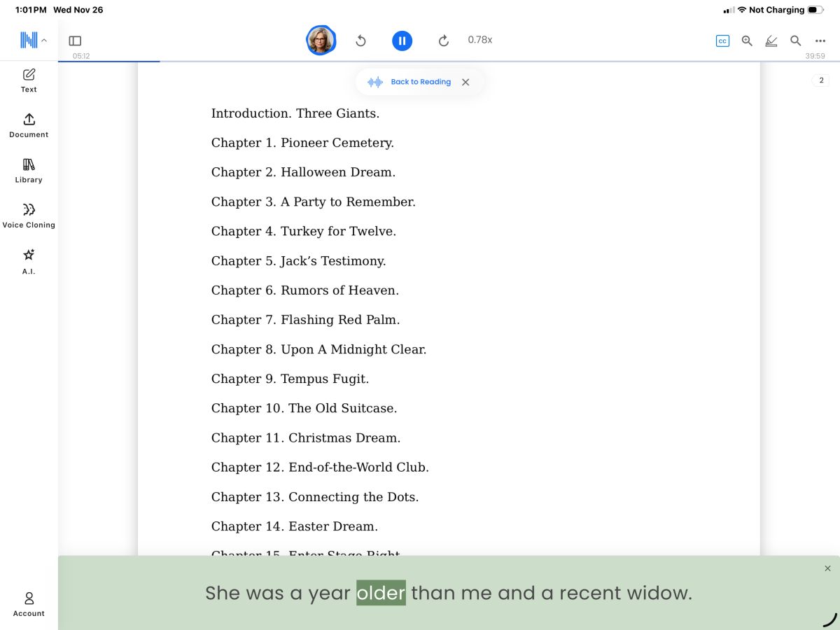Image resolution: width=840 pixels, height=630 pixels.
Task: Change the 0.78x playback speed
Action: click(x=479, y=40)
